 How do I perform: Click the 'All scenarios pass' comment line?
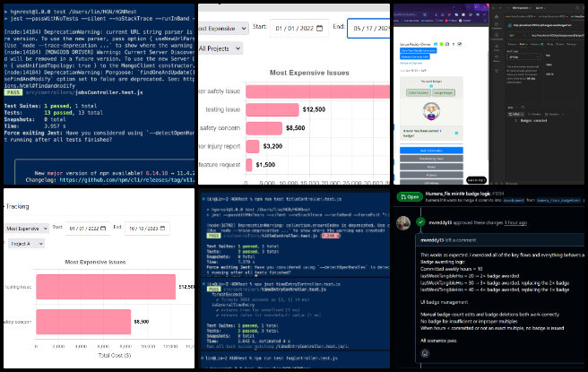tap(438, 341)
